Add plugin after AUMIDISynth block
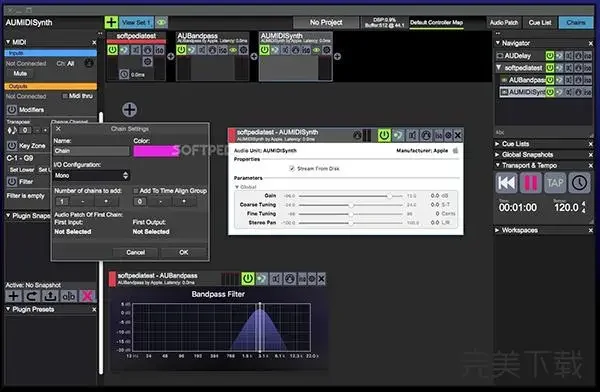The image size is (600, 392). pos(337,56)
